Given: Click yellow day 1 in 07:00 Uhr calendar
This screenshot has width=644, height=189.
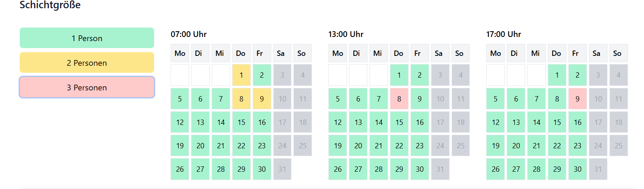Looking at the screenshot, I should (241, 75).
